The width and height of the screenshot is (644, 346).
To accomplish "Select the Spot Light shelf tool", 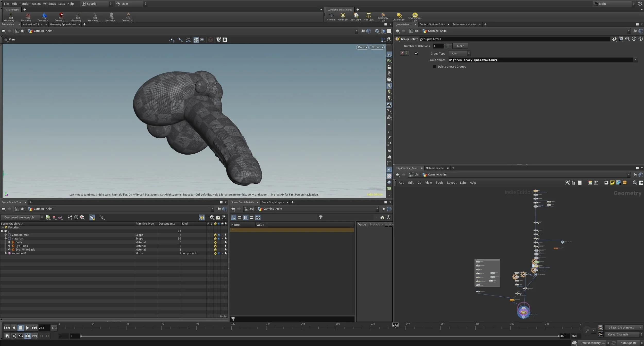I will pyautogui.click(x=355, y=16).
